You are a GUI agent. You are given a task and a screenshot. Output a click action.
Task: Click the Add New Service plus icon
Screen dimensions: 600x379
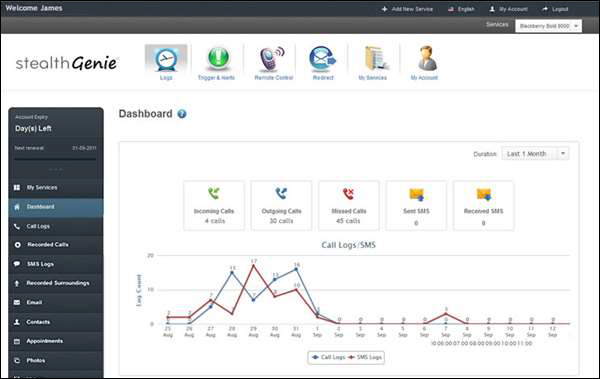click(x=385, y=9)
